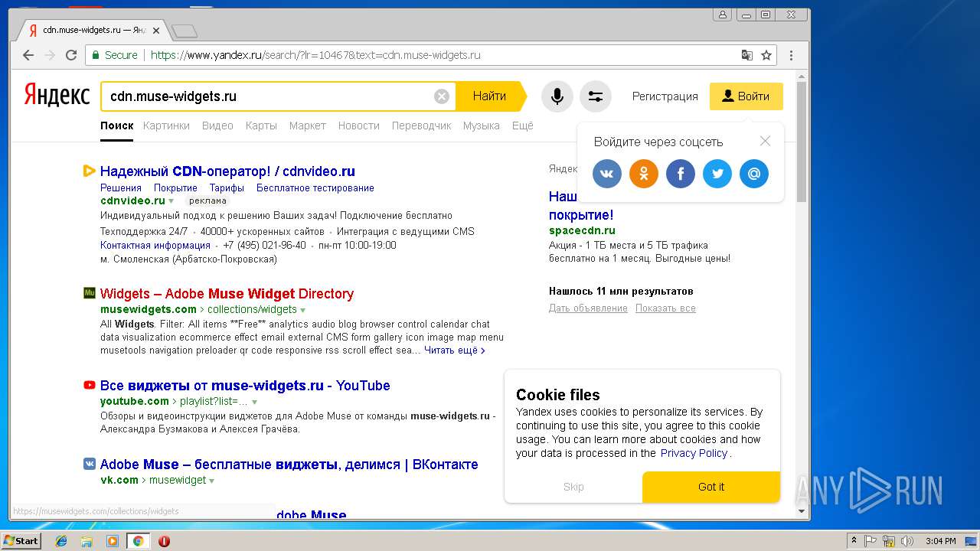Open File Explorer from taskbar
The height and width of the screenshot is (551, 980).
point(87,541)
